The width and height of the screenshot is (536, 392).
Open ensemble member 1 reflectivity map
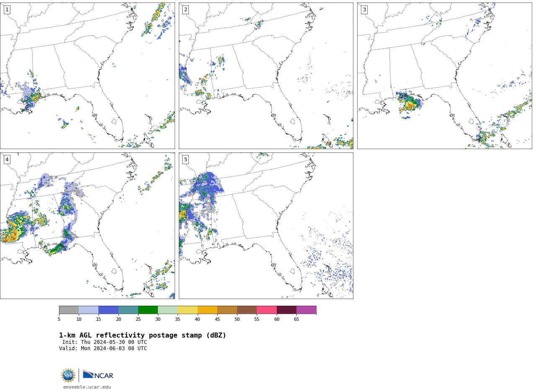click(87, 76)
